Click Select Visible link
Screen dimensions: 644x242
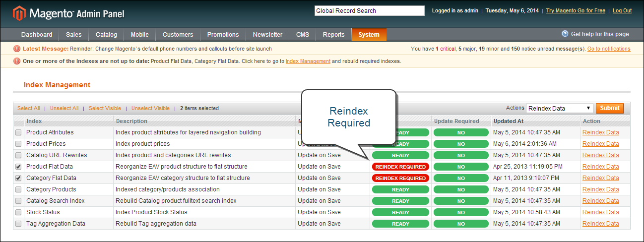[105, 108]
